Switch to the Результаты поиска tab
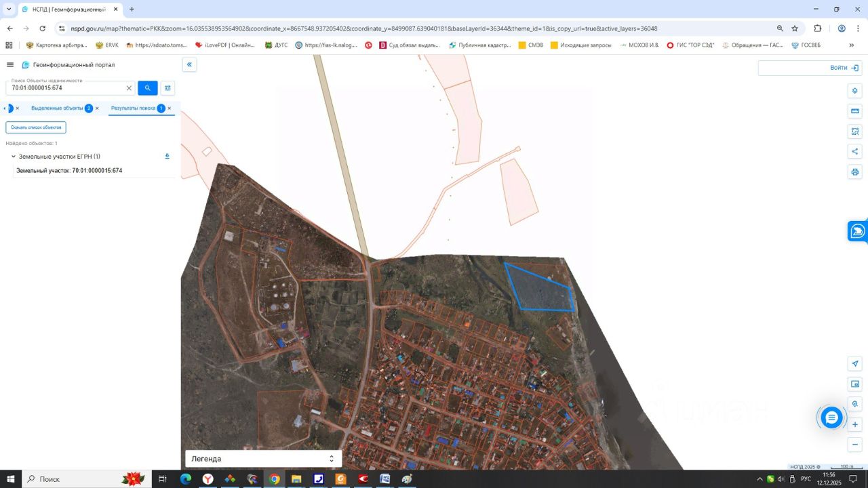The image size is (868, 488). [134, 108]
